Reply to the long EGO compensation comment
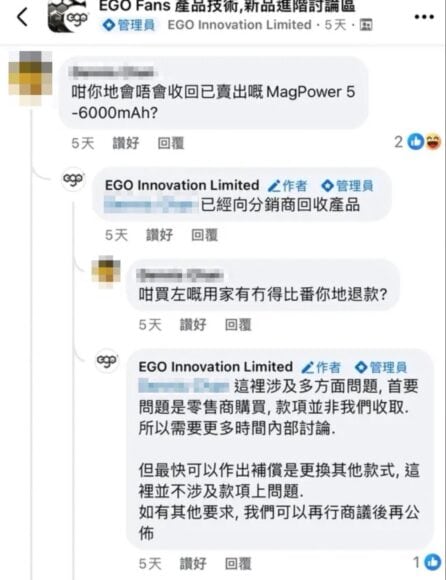 click(238, 564)
